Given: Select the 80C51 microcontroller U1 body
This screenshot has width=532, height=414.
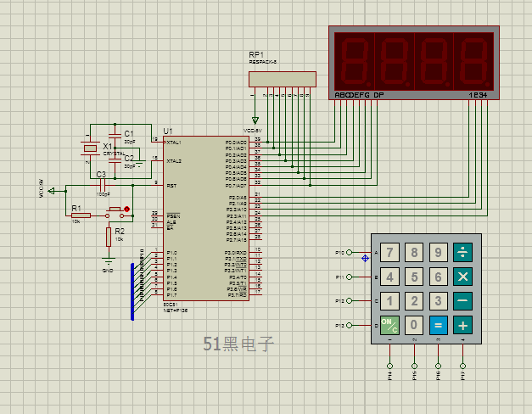Looking at the screenshot, I should coord(206,219).
